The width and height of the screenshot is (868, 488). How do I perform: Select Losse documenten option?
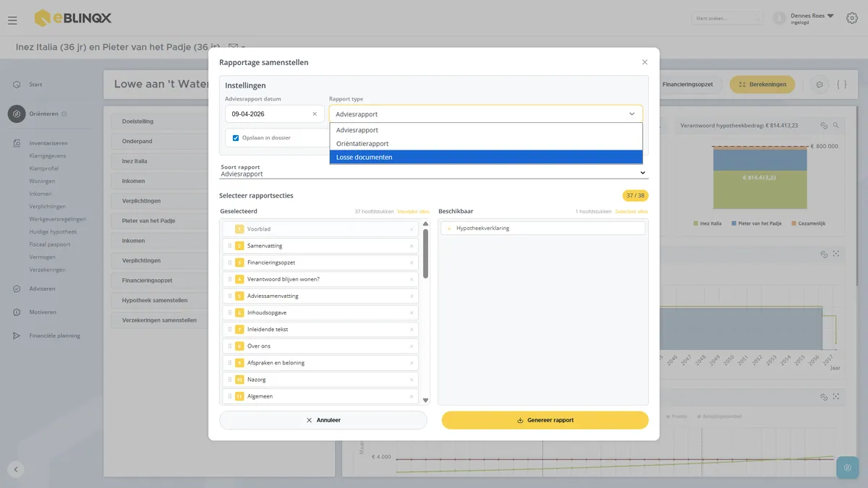point(486,157)
